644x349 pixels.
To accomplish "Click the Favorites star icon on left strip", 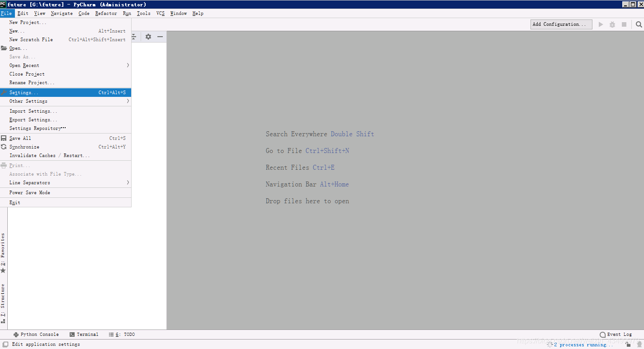I will click(x=3, y=270).
